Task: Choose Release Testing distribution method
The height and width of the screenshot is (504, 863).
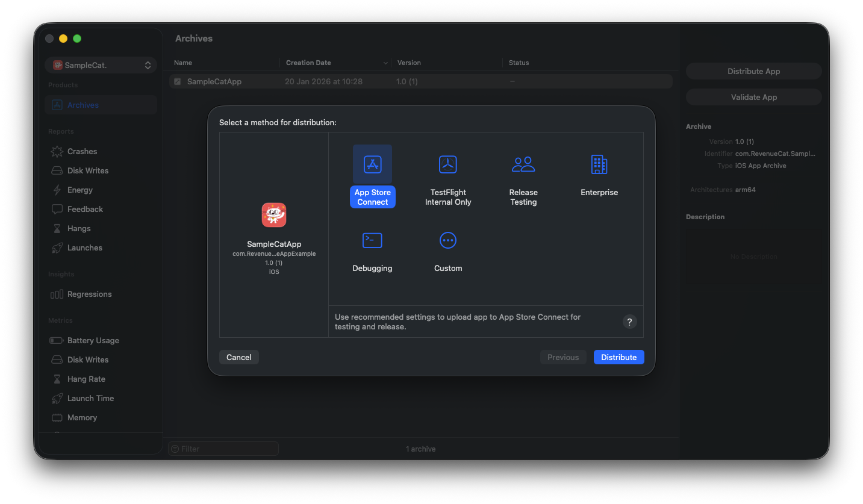Action: 523,164
